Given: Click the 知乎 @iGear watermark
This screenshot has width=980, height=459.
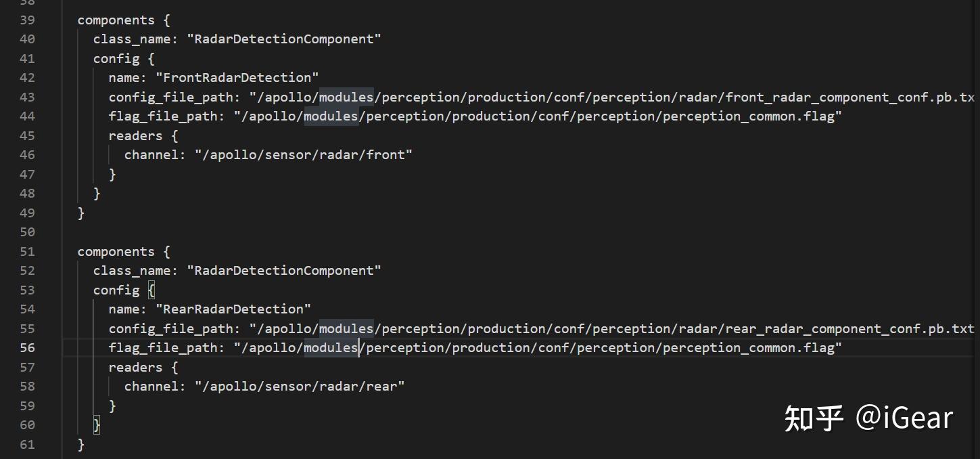Looking at the screenshot, I should [868, 418].
